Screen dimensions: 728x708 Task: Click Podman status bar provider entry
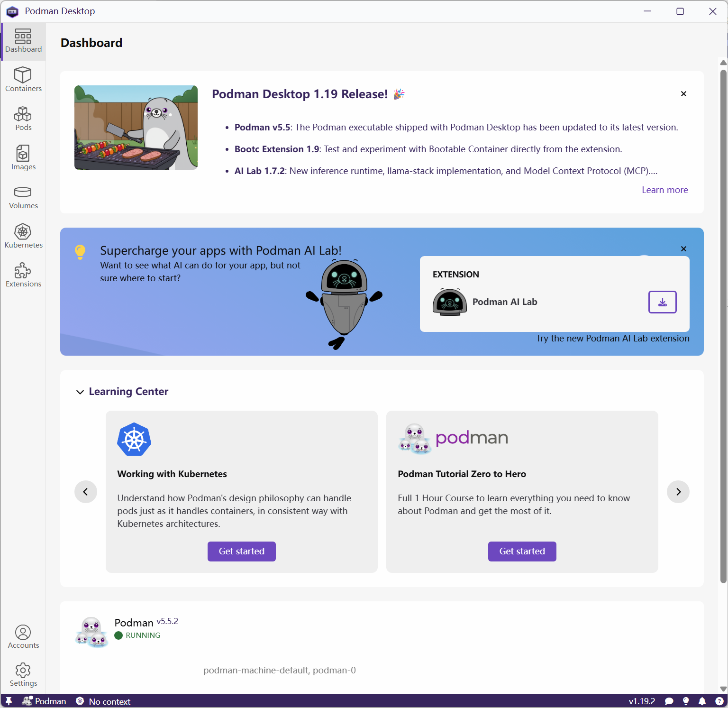click(45, 701)
